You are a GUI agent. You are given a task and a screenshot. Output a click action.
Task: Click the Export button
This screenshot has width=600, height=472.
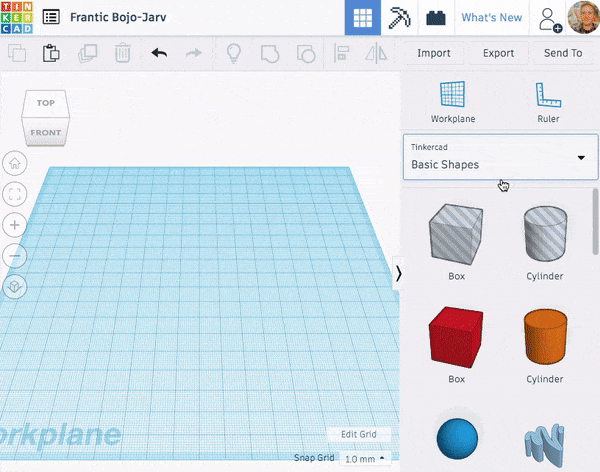498,53
